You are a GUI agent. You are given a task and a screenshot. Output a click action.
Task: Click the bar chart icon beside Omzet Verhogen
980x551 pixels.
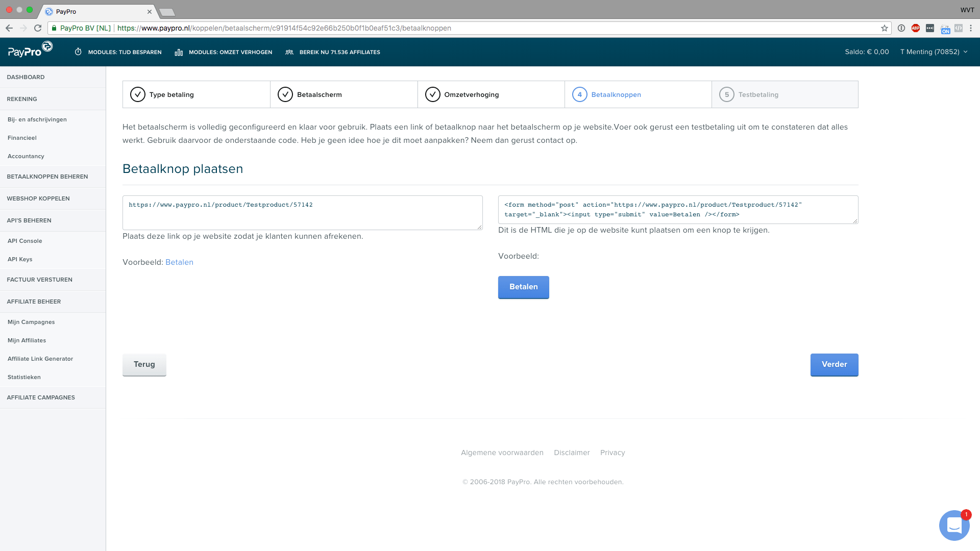click(179, 52)
